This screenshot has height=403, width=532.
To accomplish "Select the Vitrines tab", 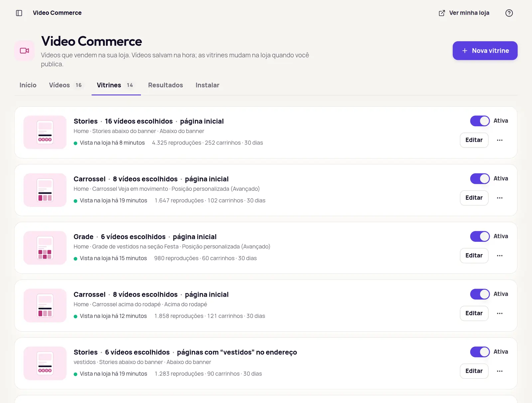I will (116, 85).
